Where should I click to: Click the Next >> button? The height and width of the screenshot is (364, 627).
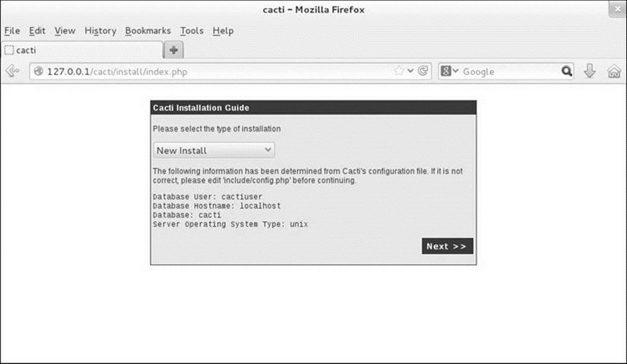447,246
